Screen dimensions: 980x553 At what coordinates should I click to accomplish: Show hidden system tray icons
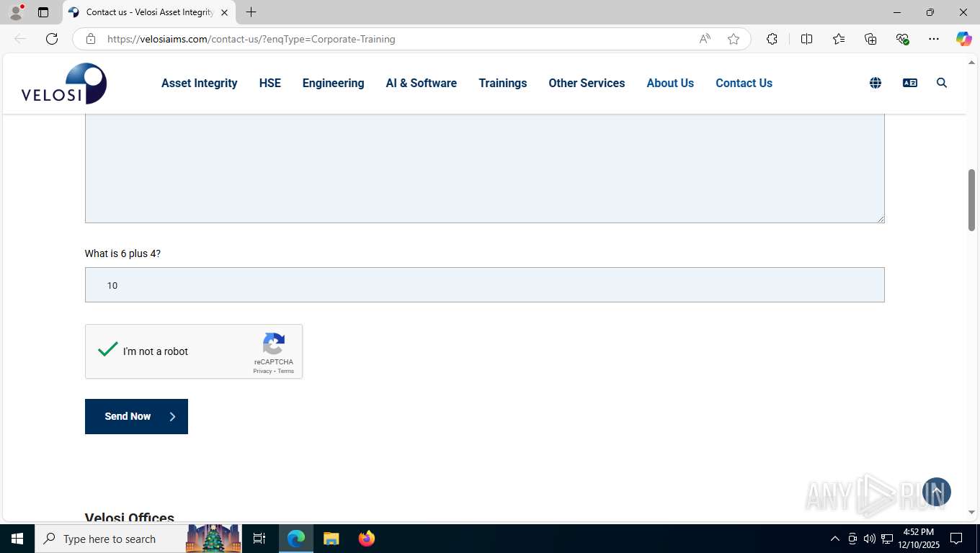[835, 539]
